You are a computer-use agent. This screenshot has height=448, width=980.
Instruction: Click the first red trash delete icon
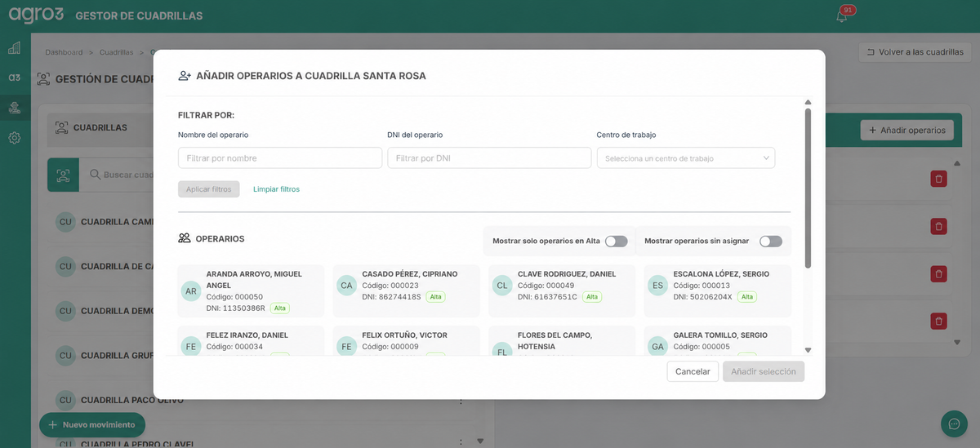pyautogui.click(x=939, y=179)
